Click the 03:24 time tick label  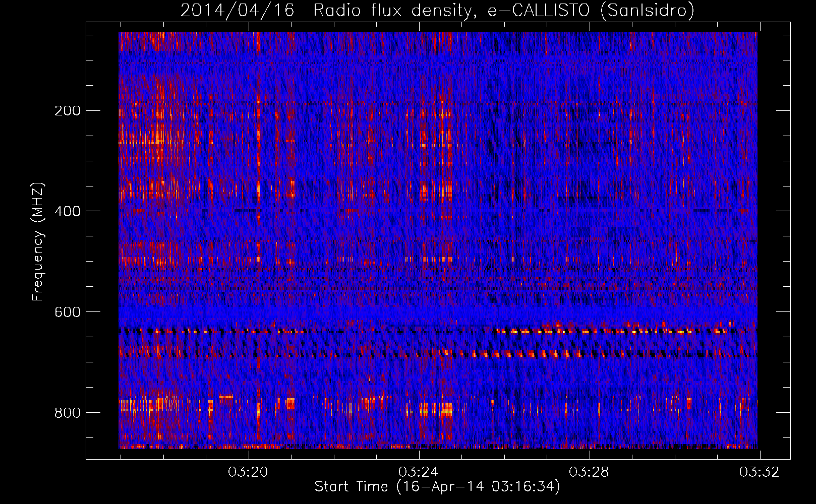[x=419, y=472]
